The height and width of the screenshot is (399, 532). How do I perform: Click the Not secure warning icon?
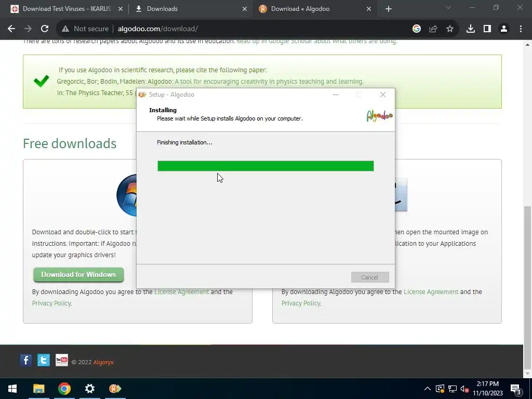point(65,29)
